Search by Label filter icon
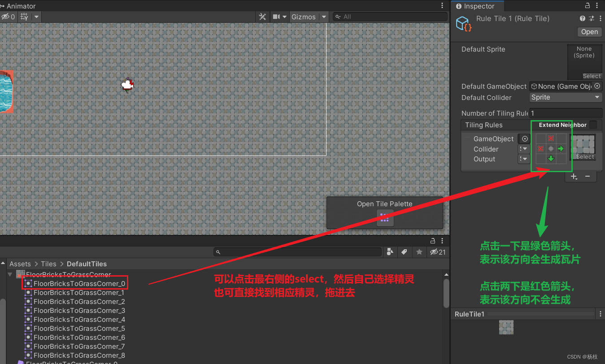This screenshot has height=364, width=605. [404, 252]
